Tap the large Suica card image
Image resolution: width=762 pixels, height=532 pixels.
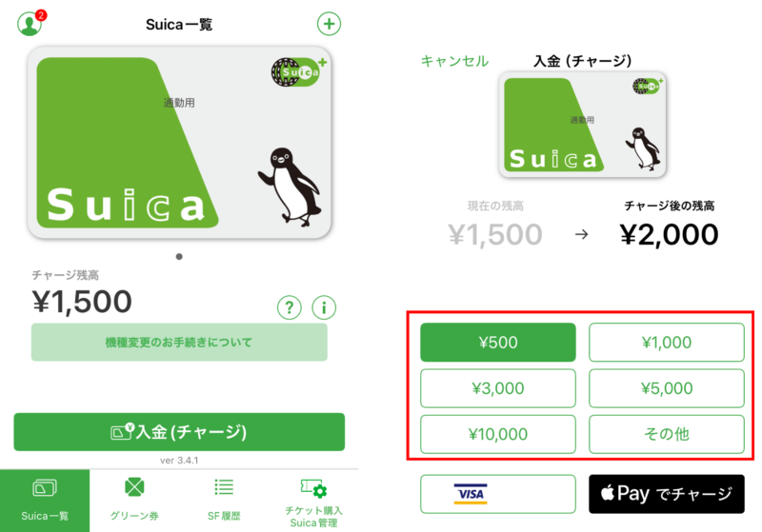click(x=179, y=142)
